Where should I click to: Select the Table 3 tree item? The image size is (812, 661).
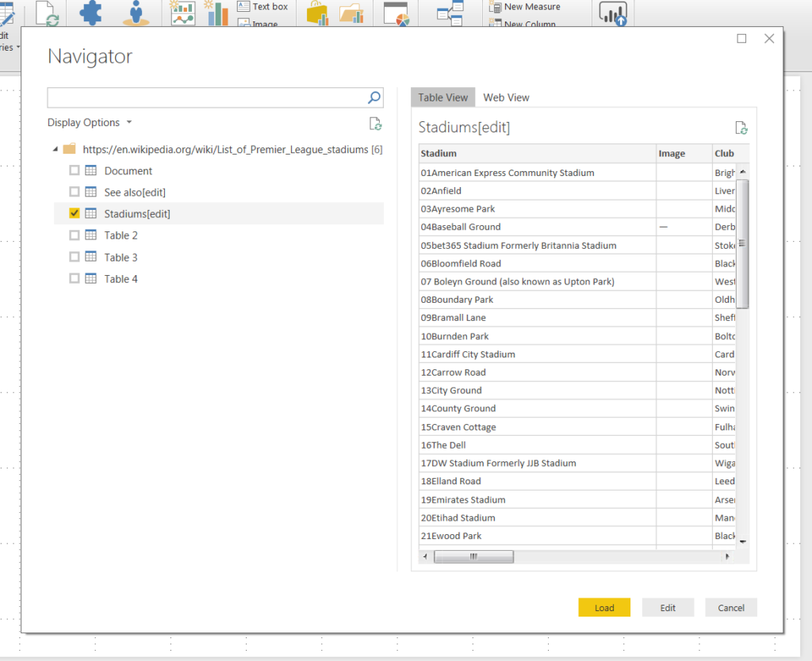pyautogui.click(x=121, y=258)
